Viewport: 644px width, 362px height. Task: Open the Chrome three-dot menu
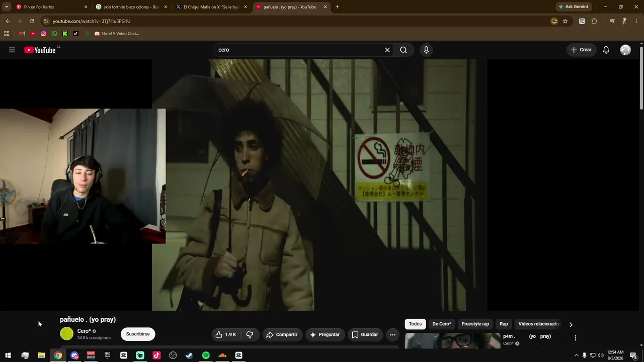(636, 21)
